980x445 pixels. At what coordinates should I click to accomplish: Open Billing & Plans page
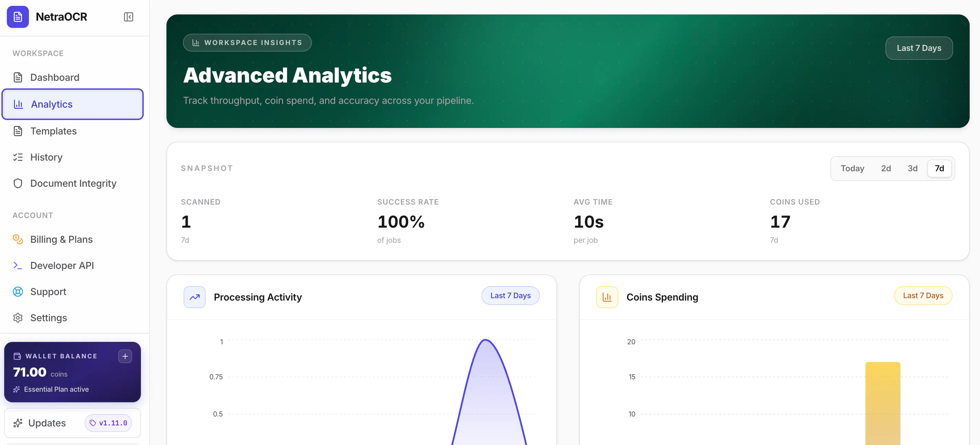coord(73,239)
